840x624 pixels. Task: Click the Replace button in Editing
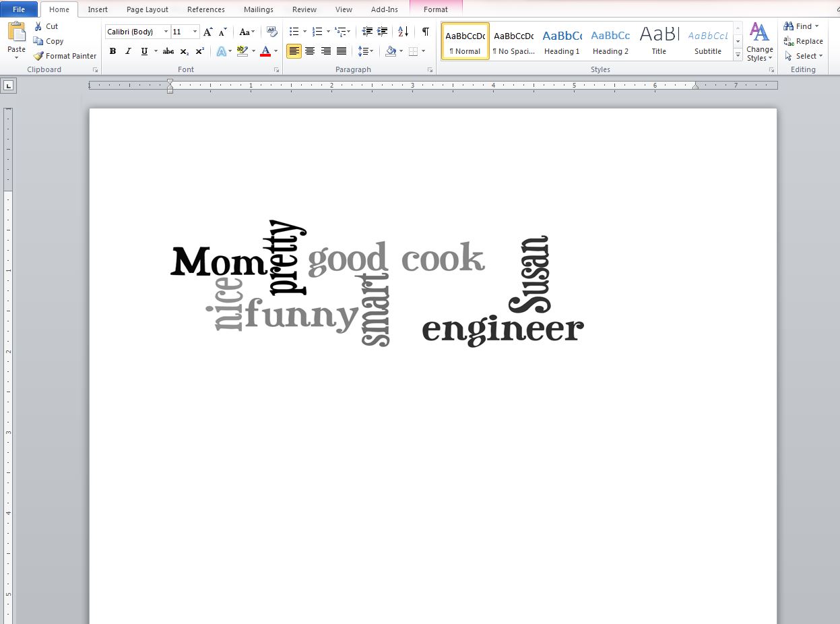(803, 41)
